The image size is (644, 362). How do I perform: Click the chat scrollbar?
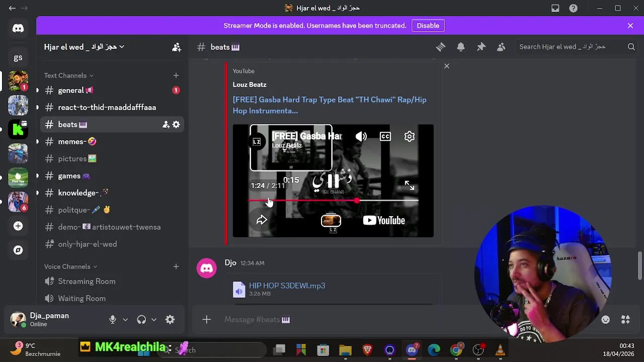(640, 265)
